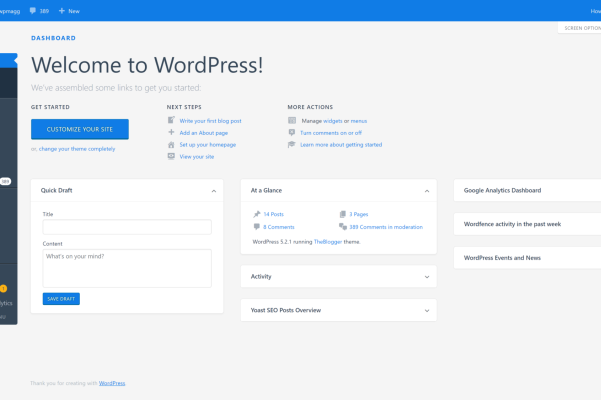The image size is (601, 400).
Task: Open the comments bubble icon in admin bar
Action: pyautogui.click(x=33, y=11)
